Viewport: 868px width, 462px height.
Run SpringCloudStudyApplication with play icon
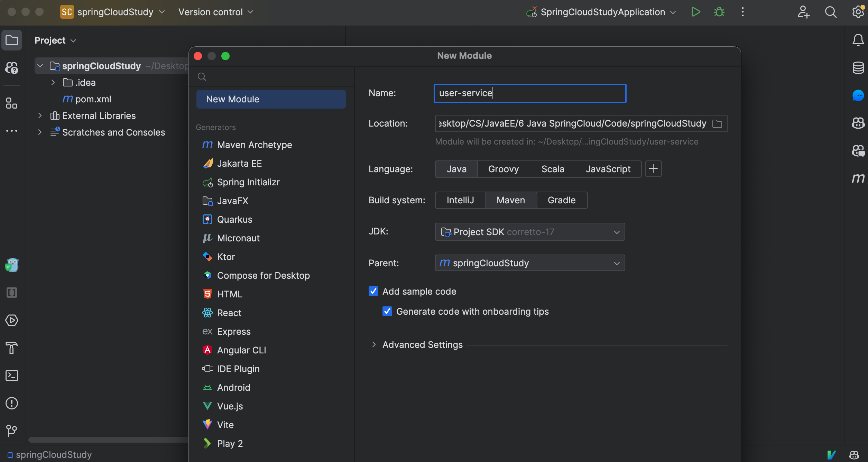coord(696,12)
